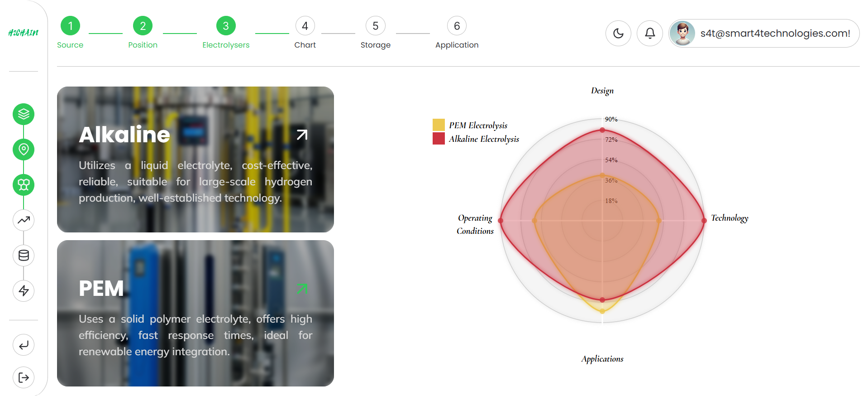This screenshot has height=396, width=868.
Task: Click the logout icon in sidebar
Action: 24,377
